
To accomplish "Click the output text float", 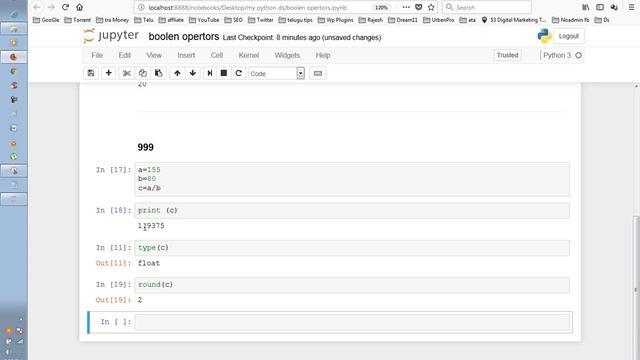I will [x=149, y=263].
